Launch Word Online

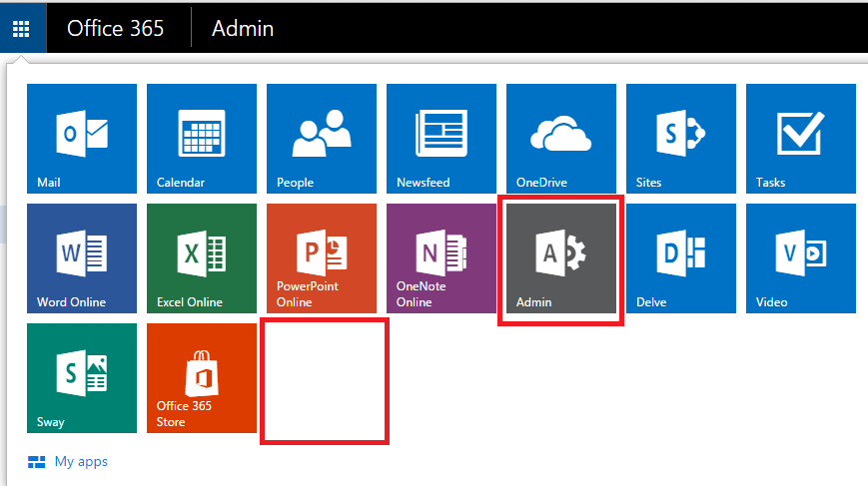(82, 258)
